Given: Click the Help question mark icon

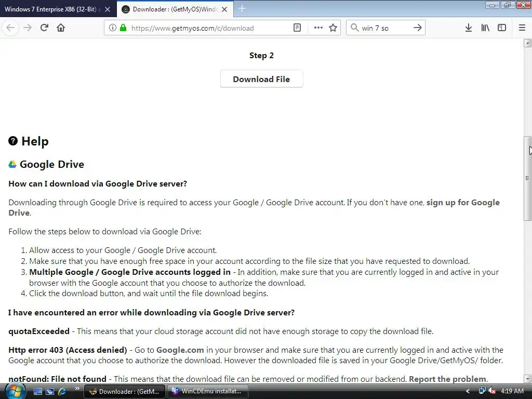Looking at the screenshot, I should tap(13, 141).
